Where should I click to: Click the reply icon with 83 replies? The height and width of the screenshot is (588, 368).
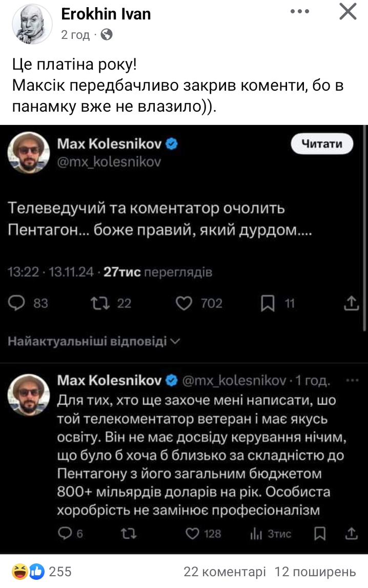coord(17,303)
